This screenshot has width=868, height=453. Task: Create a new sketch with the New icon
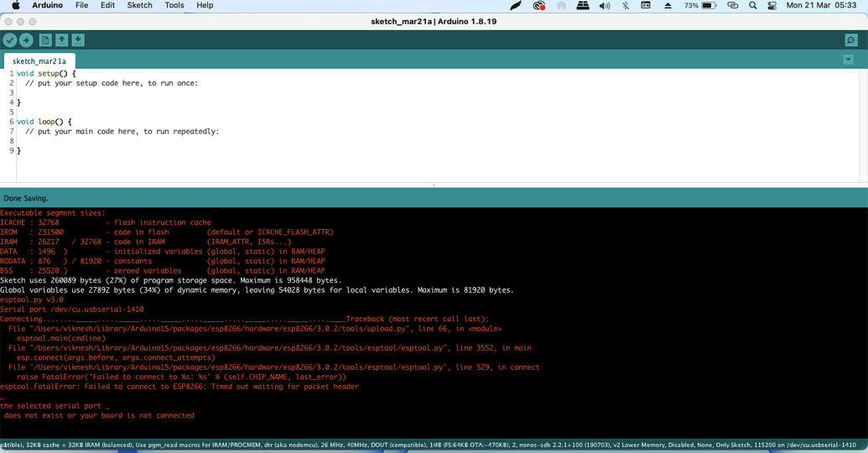(x=45, y=40)
